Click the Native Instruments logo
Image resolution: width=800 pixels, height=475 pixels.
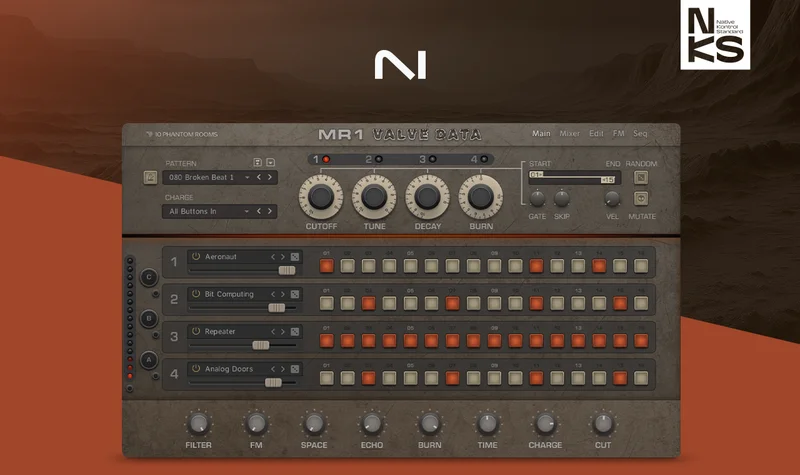click(401, 65)
